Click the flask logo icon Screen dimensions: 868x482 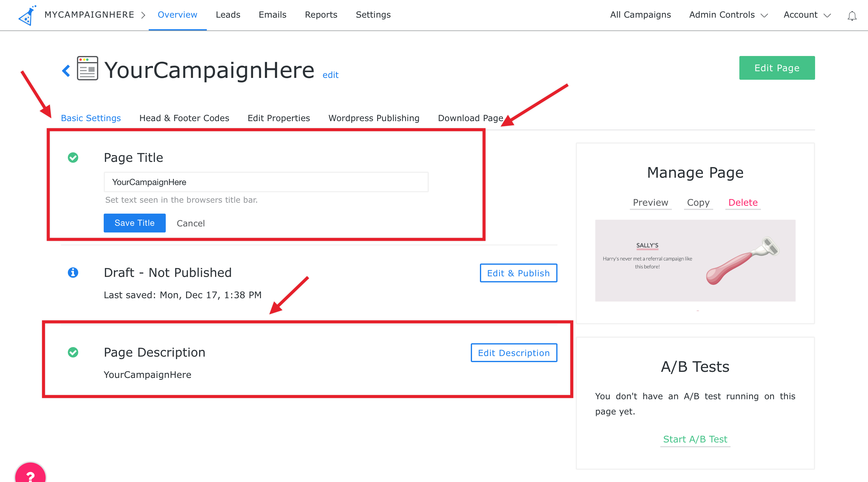point(27,15)
